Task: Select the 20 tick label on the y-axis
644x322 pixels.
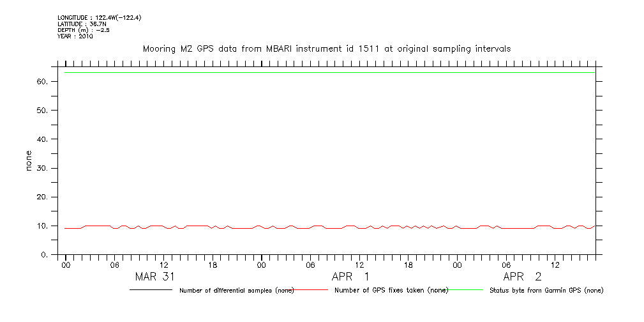Action: pyautogui.click(x=43, y=197)
